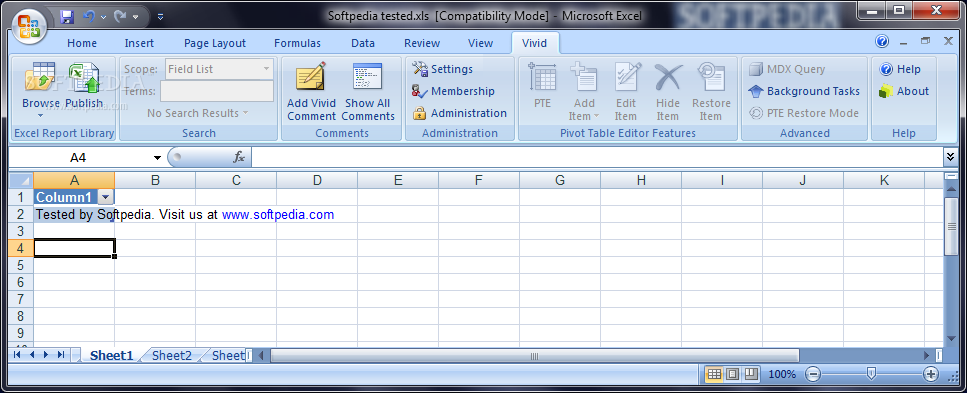Open the Data tab
The width and height of the screenshot is (967, 393).
point(363,43)
